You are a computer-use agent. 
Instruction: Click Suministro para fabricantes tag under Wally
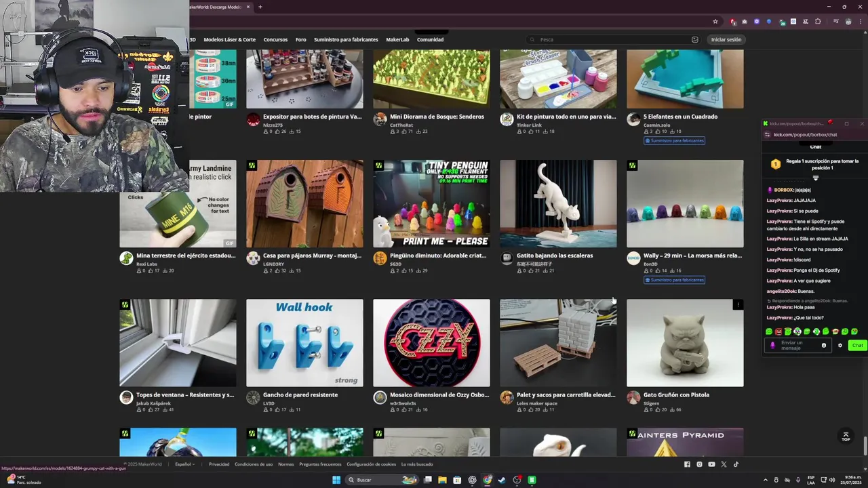tap(675, 279)
